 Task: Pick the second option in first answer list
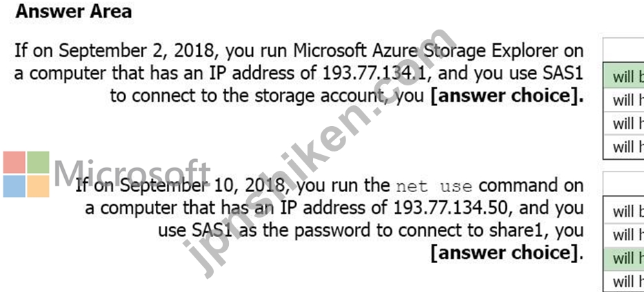coord(623,100)
